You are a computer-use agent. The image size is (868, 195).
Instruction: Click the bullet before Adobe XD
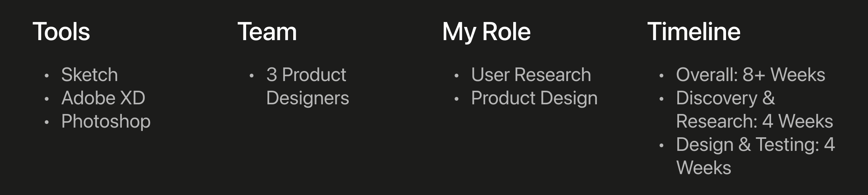pos(47,99)
